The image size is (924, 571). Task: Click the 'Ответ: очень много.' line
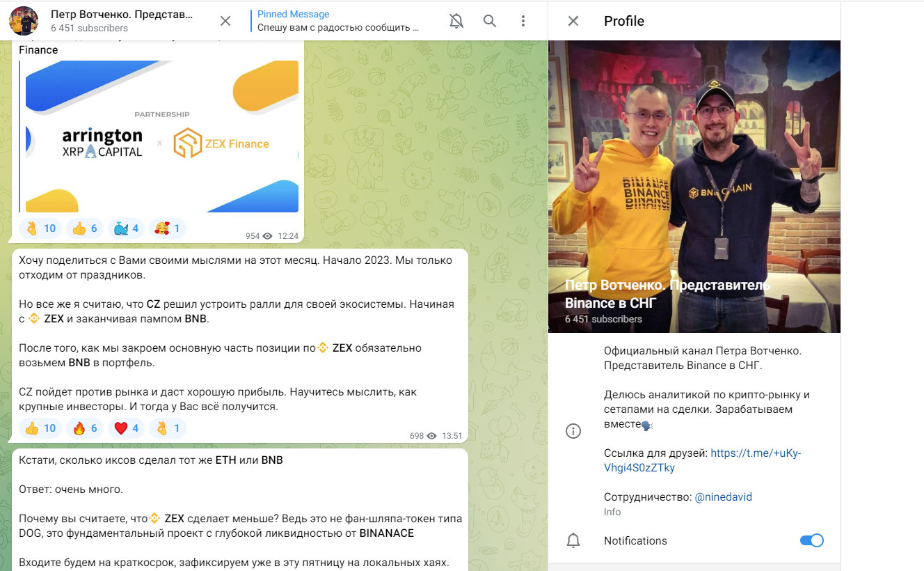[71, 490]
